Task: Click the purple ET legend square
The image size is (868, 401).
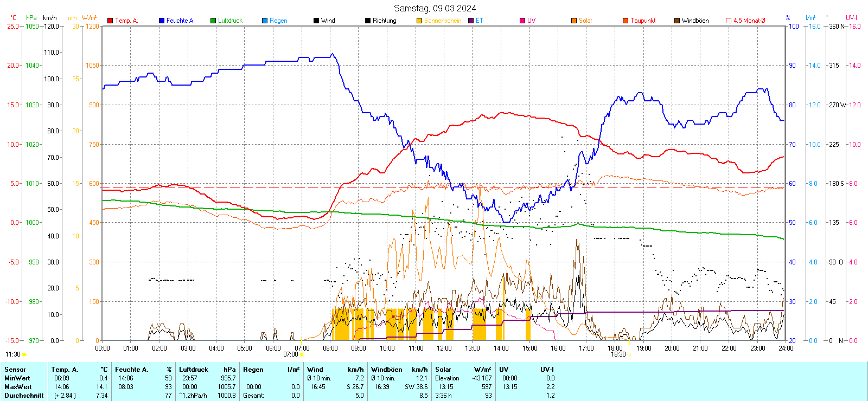Action: coord(471,21)
